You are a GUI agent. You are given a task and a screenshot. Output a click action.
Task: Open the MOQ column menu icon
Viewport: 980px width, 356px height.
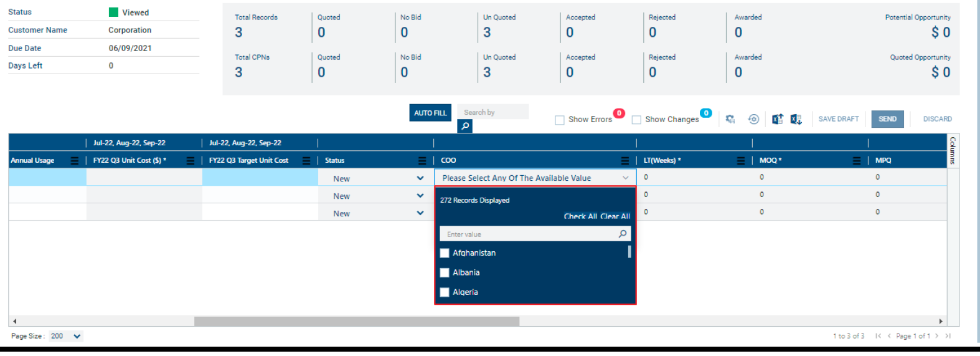tap(857, 160)
